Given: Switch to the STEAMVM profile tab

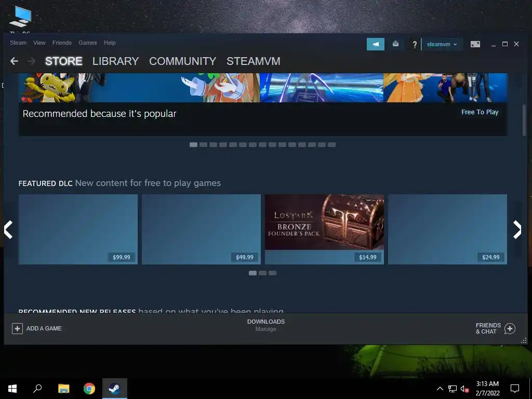Looking at the screenshot, I should click(253, 61).
